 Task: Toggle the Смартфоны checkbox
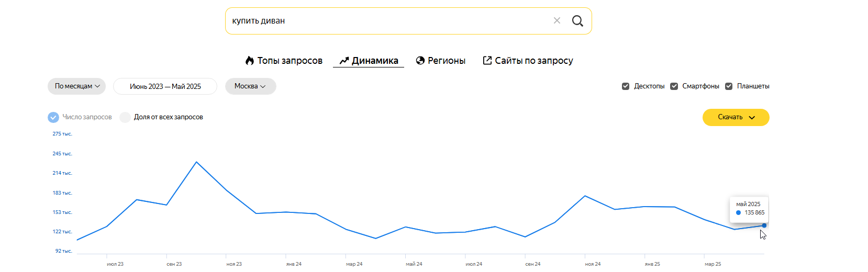674,86
